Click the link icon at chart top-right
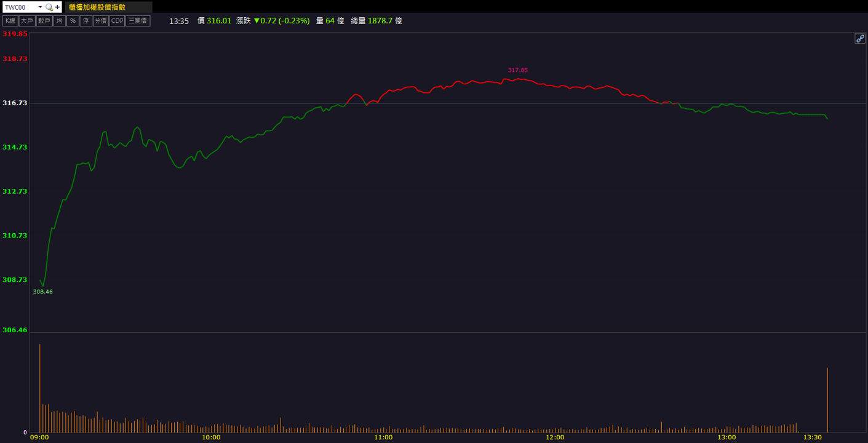 (860, 39)
